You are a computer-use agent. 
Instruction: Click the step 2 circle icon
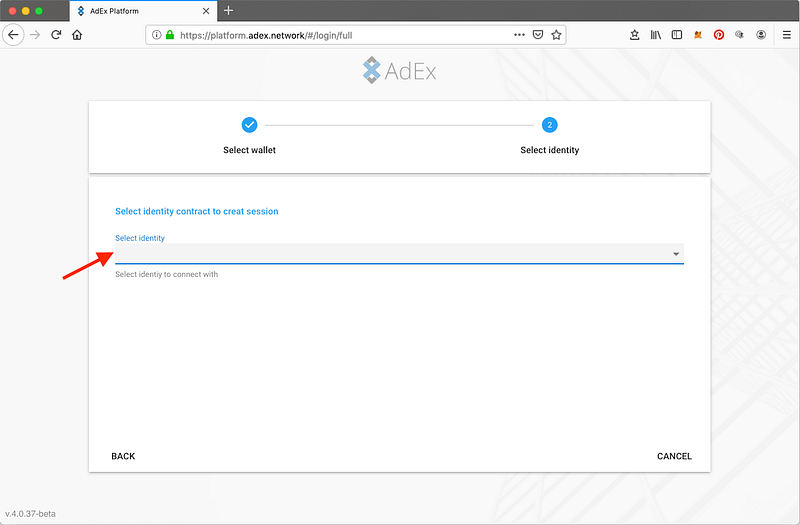549,124
